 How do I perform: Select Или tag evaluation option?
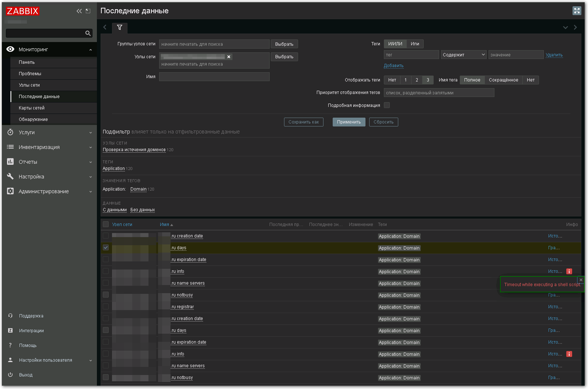[x=415, y=44]
